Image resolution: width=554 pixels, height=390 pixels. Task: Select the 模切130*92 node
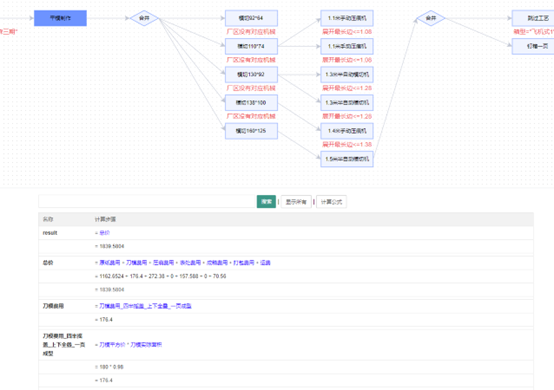[x=251, y=75]
